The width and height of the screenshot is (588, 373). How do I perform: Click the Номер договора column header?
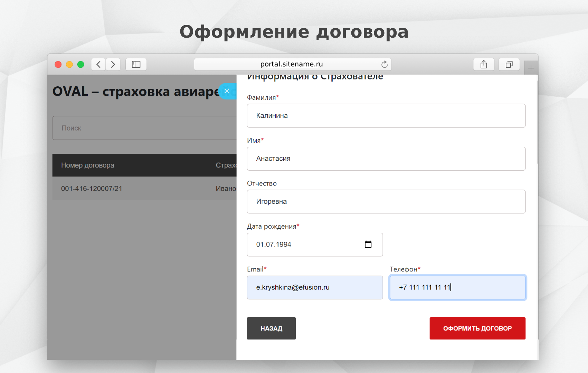click(x=88, y=165)
